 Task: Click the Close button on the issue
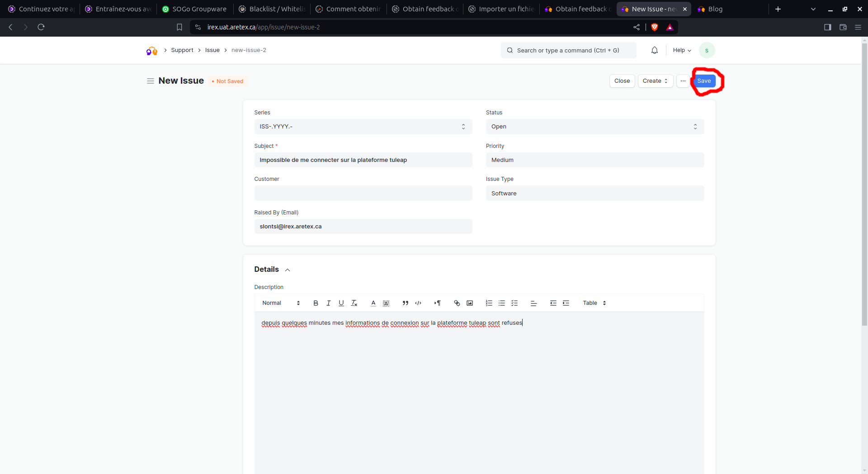click(622, 81)
